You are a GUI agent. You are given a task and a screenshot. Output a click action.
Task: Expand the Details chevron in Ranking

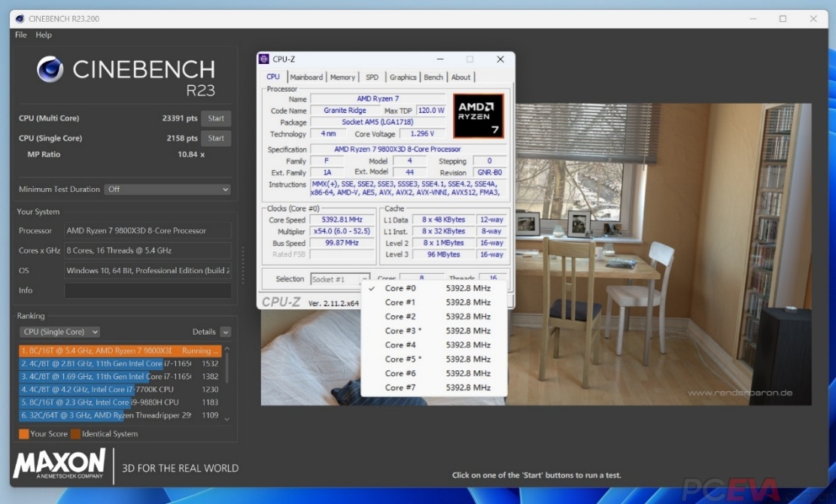[x=226, y=332]
